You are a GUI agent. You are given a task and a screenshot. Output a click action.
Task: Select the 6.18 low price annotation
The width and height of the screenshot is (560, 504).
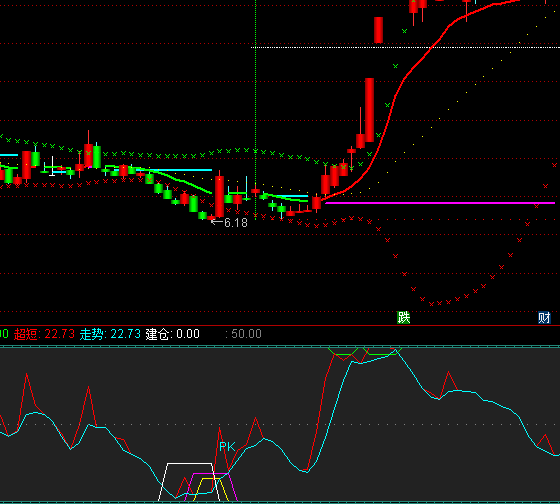[x=230, y=223]
